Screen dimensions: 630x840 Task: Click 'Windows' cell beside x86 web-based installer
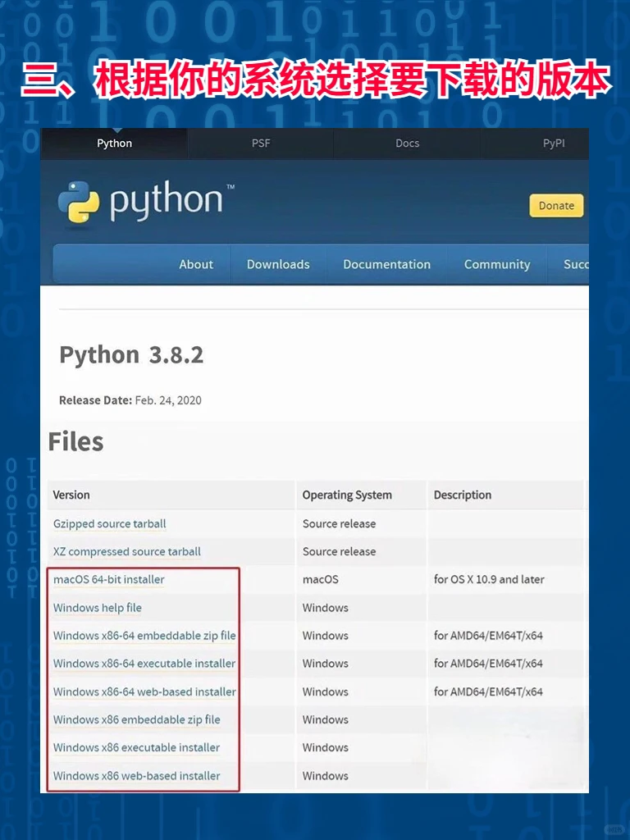coord(325,776)
